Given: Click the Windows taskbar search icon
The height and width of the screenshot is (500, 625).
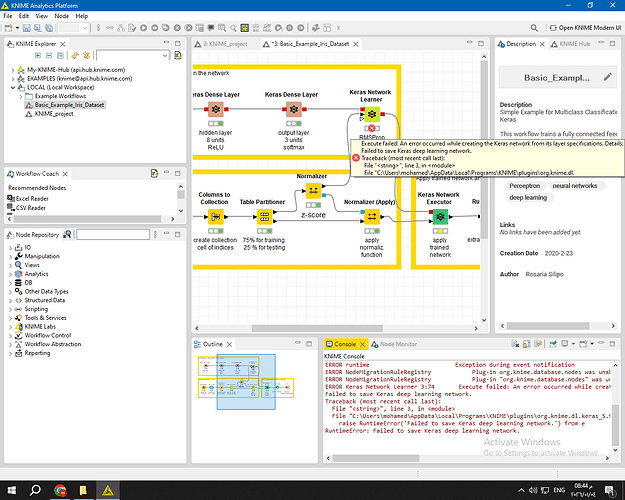Looking at the screenshot, I should pyautogui.click(x=35, y=490).
